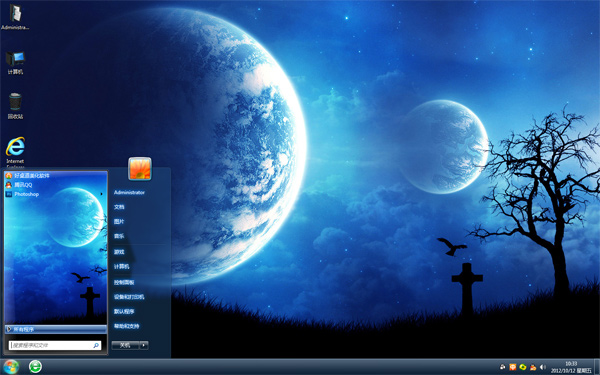Open 默认程序 in the Start menu

tap(124, 311)
